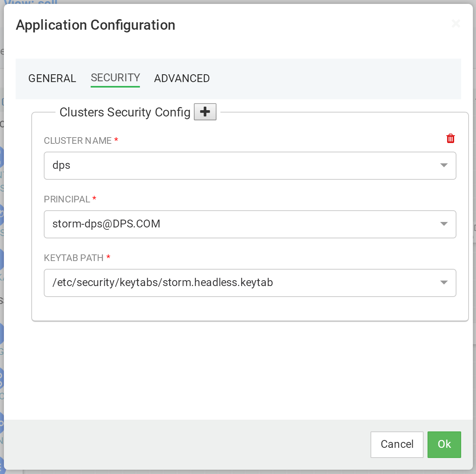Viewport: 476px width, 474px height.
Task: Expand the Keytab Path dropdown arrow
Action: pos(444,283)
